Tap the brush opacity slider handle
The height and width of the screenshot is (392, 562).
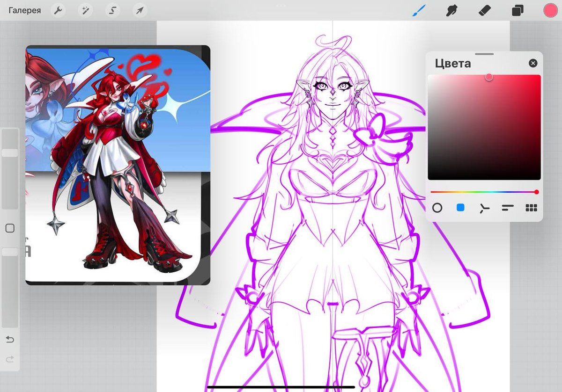(10, 252)
